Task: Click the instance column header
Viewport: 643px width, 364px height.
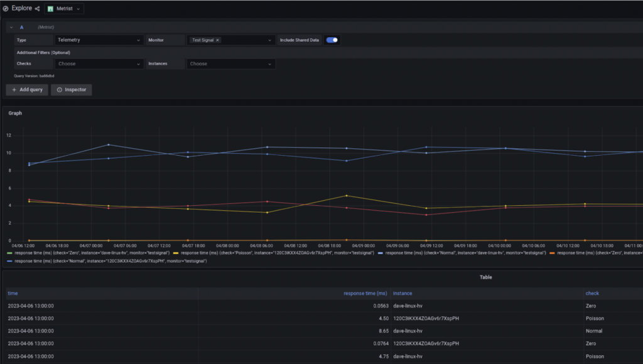Action: tap(403, 293)
